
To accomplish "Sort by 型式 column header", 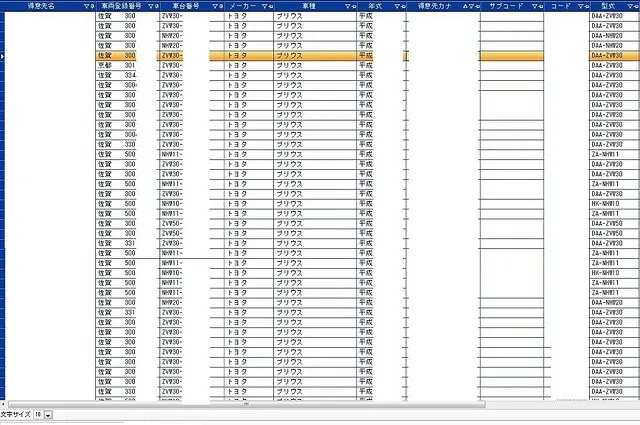I will point(608,6).
